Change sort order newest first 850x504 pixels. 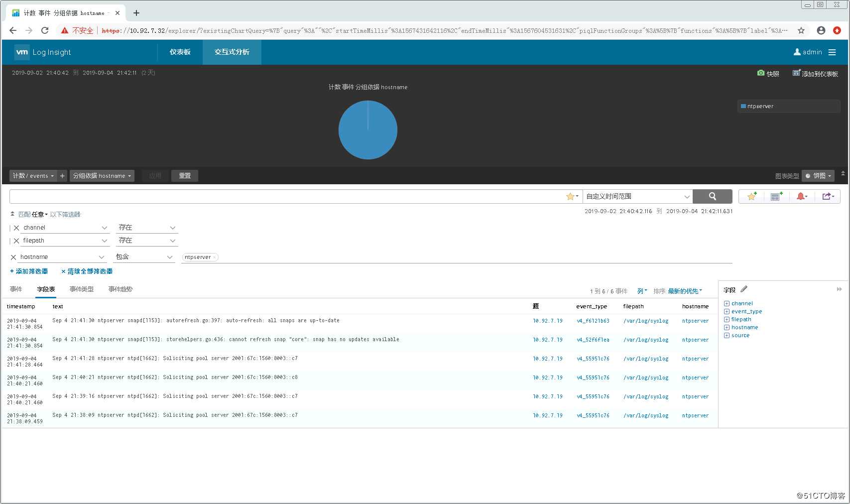coord(685,291)
